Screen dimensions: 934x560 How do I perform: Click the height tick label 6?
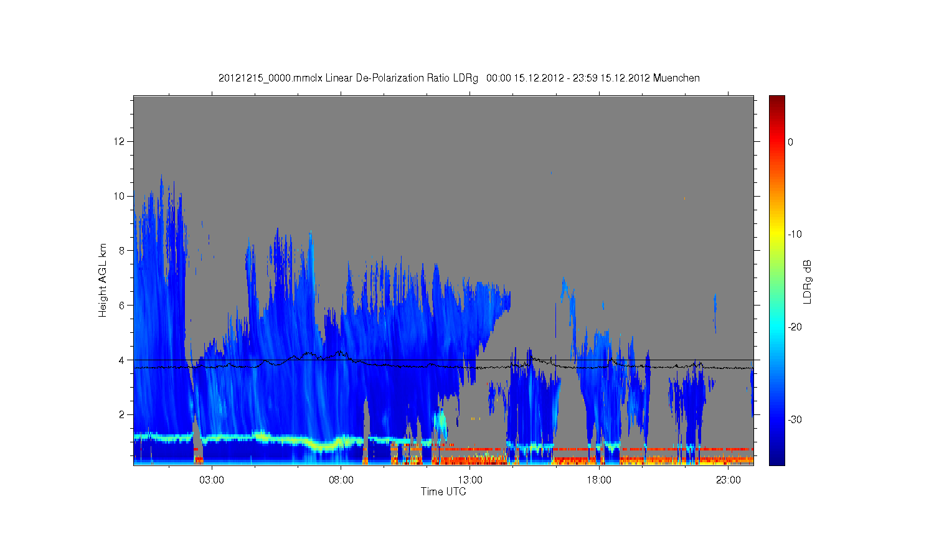(123, 306)
